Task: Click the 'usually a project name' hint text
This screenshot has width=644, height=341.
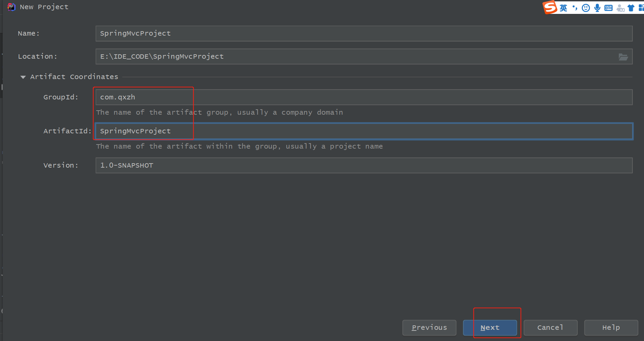Action: [x=334, y=147]
